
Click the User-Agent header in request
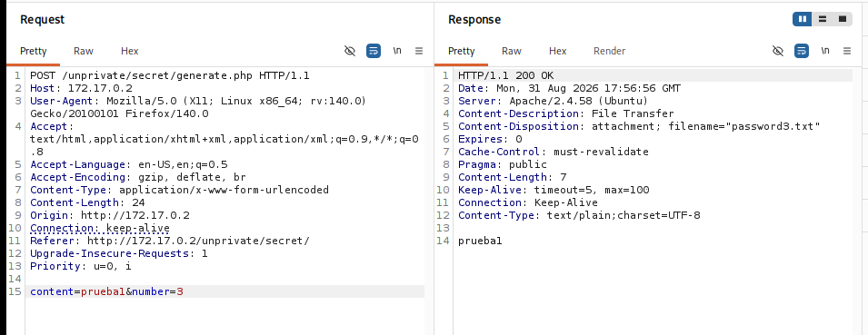pos(198,107)
